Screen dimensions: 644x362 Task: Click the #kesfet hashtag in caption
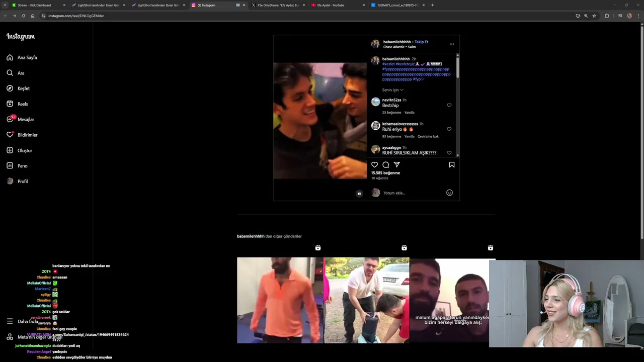(388, 64)
